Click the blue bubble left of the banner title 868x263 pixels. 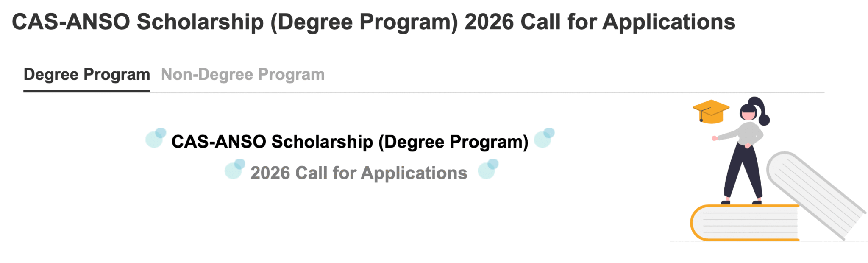pos(155,139)
